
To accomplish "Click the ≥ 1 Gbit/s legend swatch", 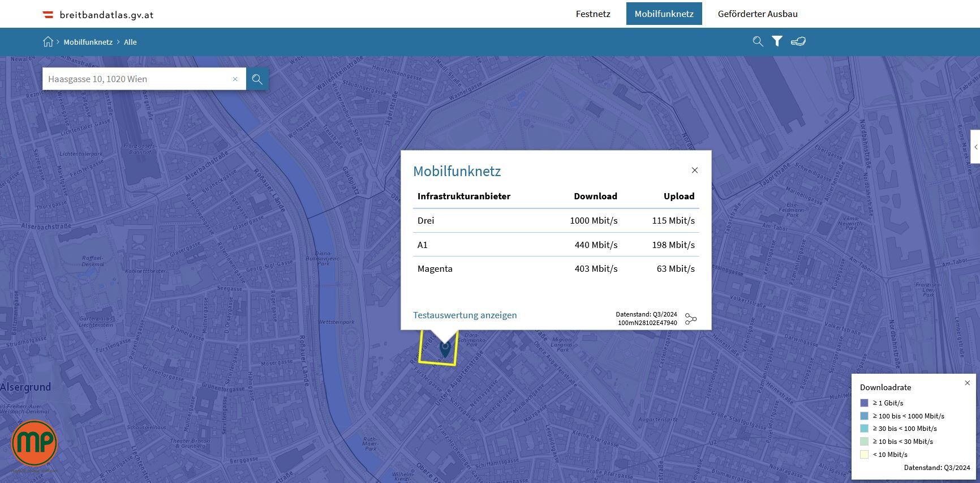I will tap(864, 403).
